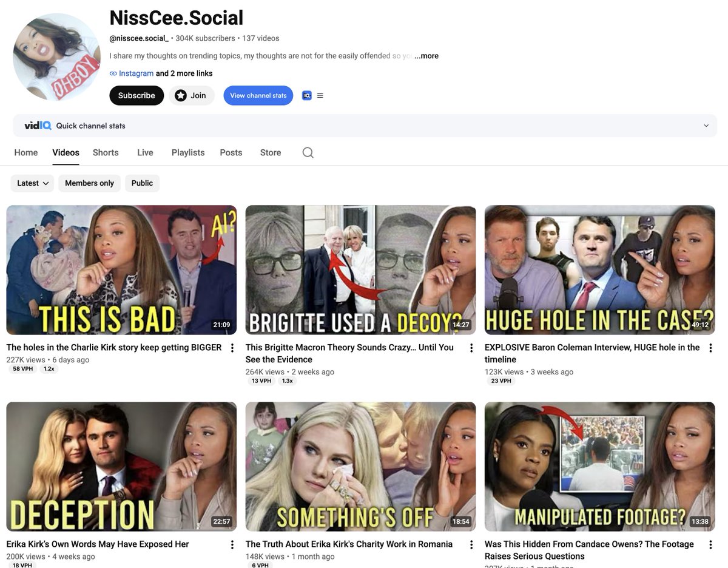Play the THIS IS BAD thumbnail video
The height and width of the screenshot is (568, 728).
click(x=121, y=270)
